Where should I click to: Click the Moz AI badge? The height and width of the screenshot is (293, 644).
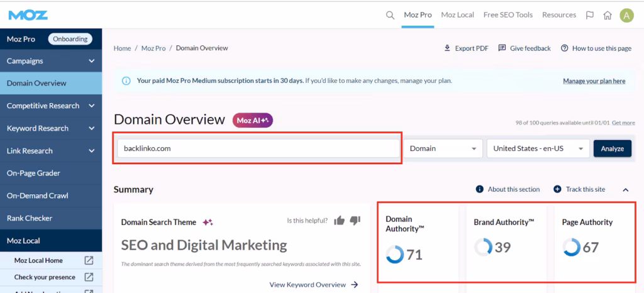click(253, 119)
